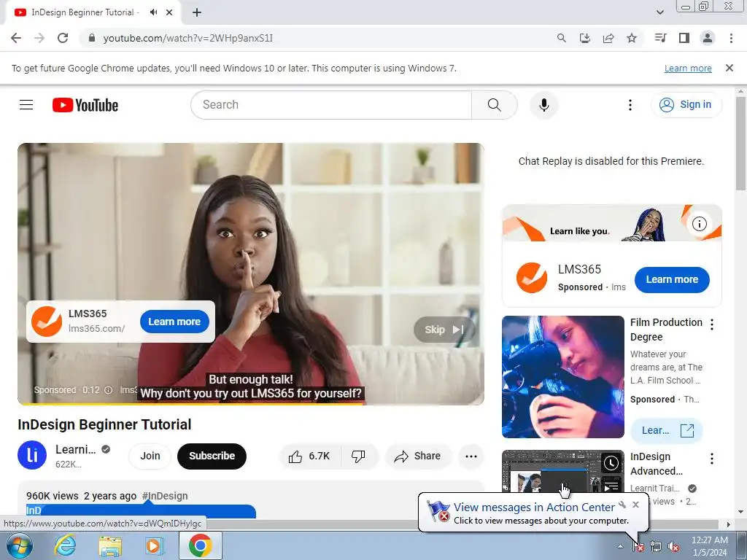Open the tab search dropdown arrow
Viewport: 747px width, 560px height.
click(x=659, y=12)
